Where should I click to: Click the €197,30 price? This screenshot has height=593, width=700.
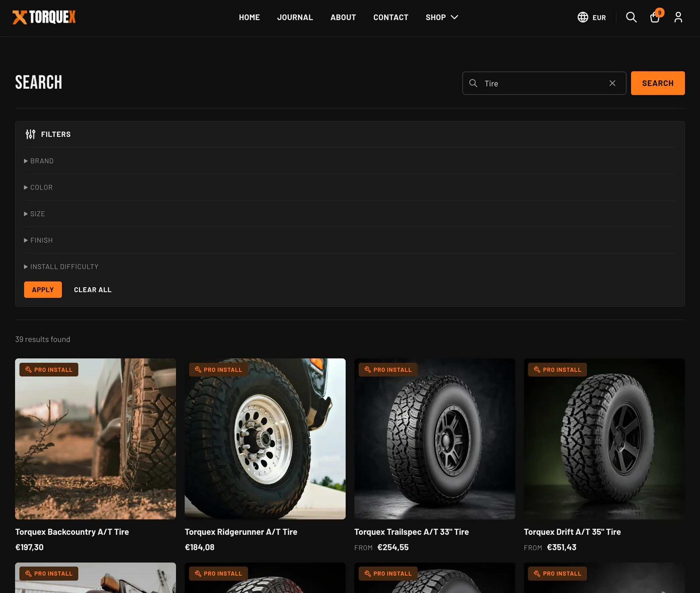[x=29, y=547]
